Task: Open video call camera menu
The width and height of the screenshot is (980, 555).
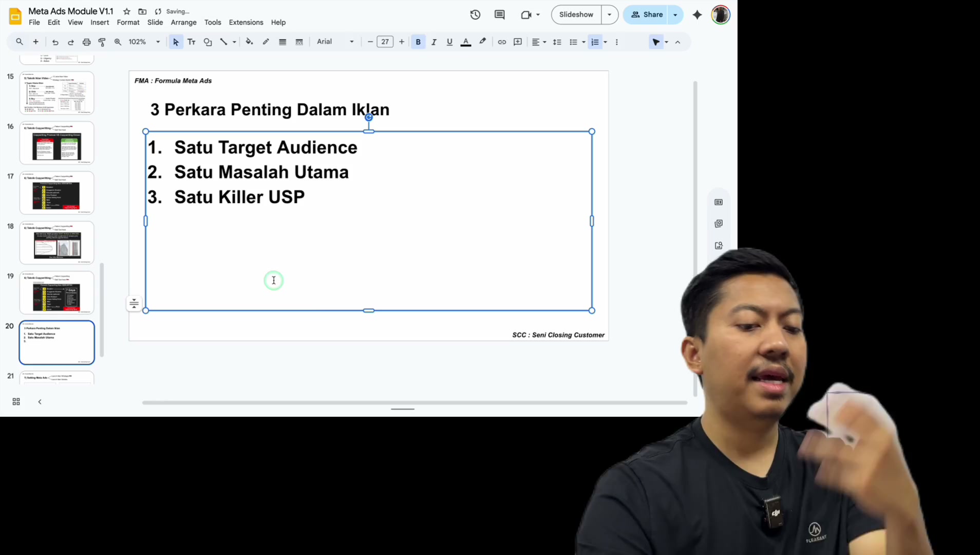Action: [x=531, y=15]
